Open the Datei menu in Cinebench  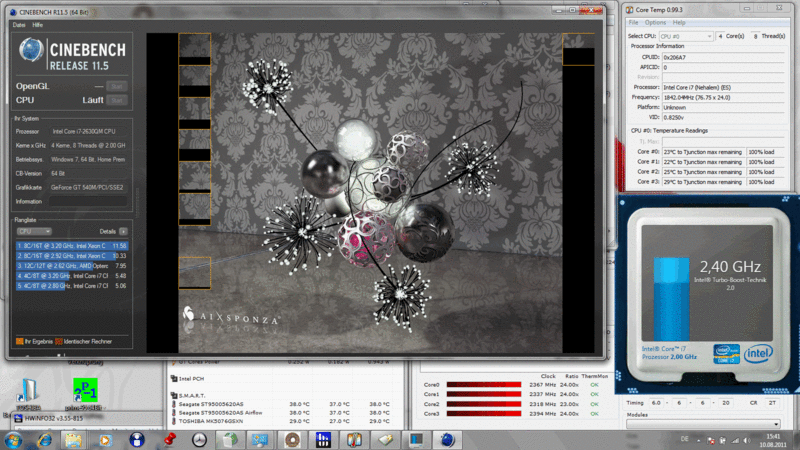coord(19,24)
